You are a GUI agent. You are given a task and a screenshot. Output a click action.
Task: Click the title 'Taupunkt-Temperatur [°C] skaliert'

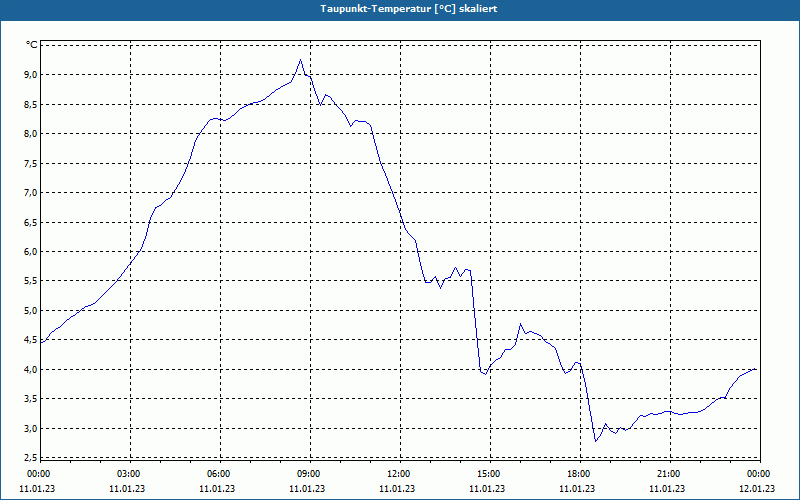(x=409, y=9)
